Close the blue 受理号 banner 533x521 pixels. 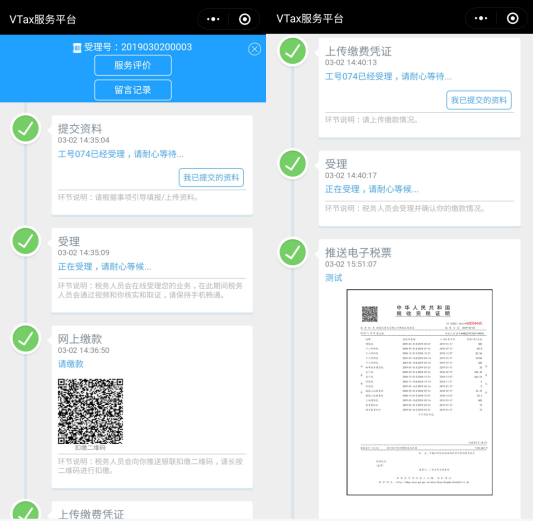[254, 49]
